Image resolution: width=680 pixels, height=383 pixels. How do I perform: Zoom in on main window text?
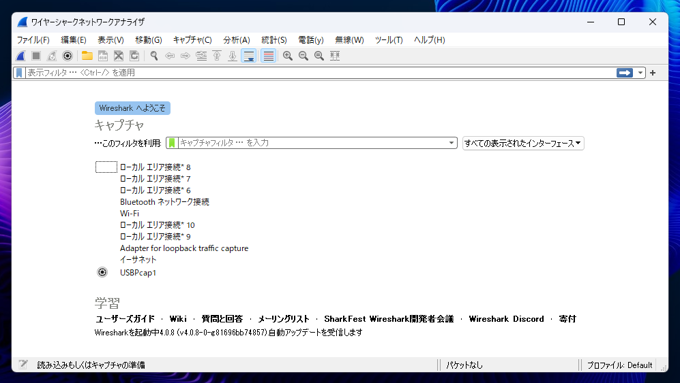pyautogui.click(x=288, y=56)
